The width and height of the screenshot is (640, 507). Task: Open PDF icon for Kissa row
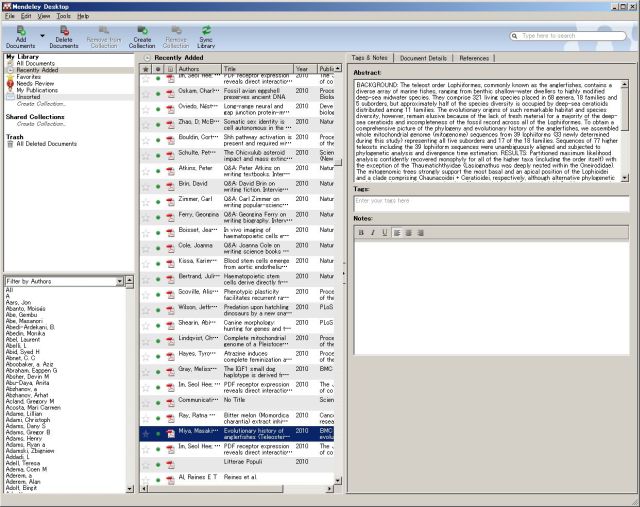pos(170,264)
